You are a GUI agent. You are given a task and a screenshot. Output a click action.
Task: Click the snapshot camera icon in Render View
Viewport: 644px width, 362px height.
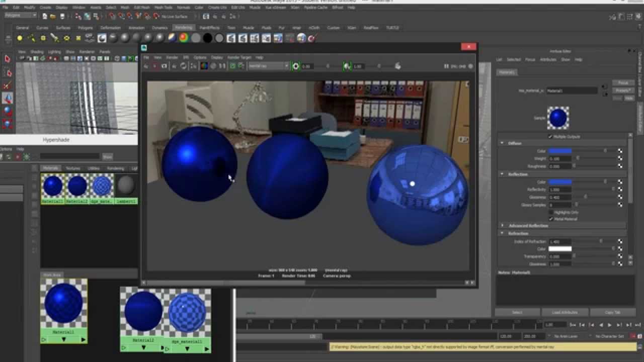pyautogui.click(x=164, y=66)
